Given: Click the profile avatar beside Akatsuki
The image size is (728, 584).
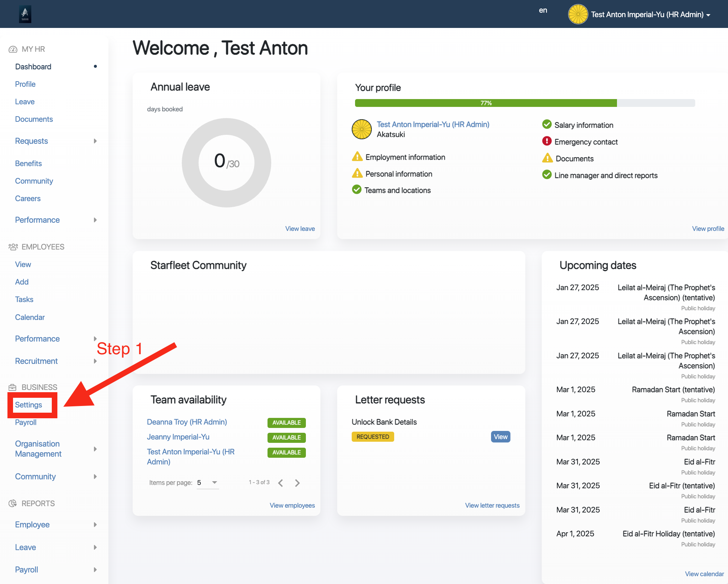Looking at the screenshot, I should tap(361, 129).
